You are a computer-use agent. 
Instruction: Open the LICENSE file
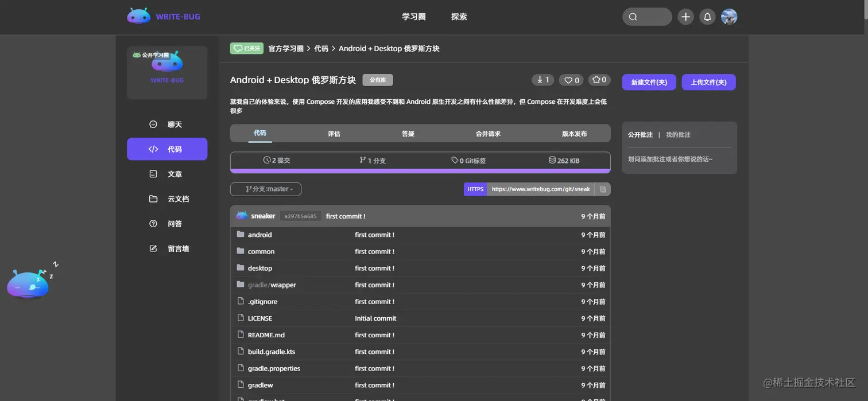(260, 318)
